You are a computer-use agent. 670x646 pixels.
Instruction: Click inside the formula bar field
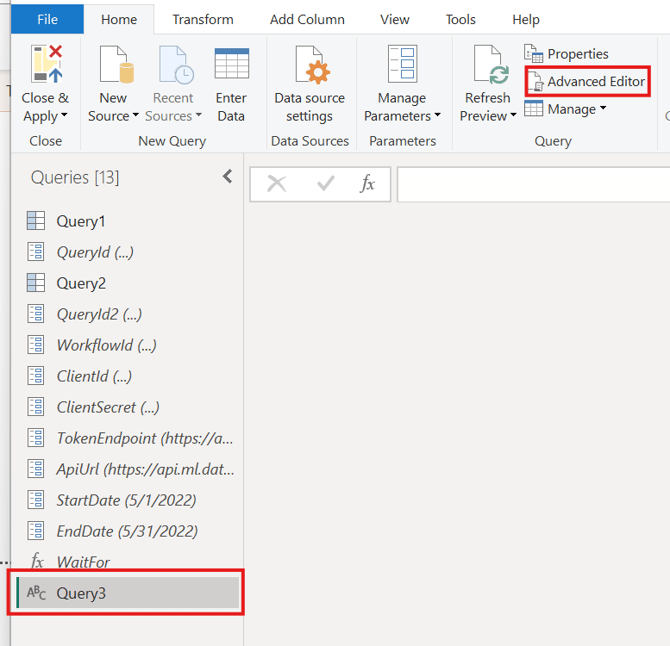[530, 184]
